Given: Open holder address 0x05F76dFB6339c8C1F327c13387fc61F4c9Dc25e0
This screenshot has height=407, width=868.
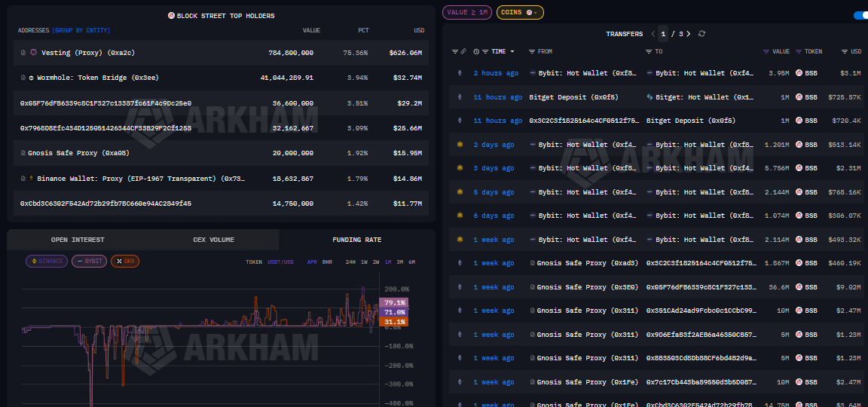Looking at the screenshot, I should (x=105, y=103).
